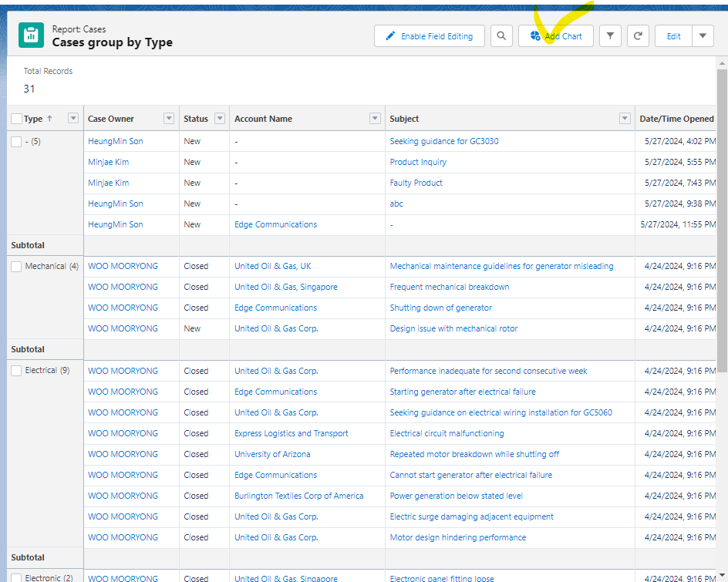Image resolution: width=728 pixels, height=582 pixels.
Task: Open the Product Inquiry case
Action: pyautogui.click(x=418, y=162)
